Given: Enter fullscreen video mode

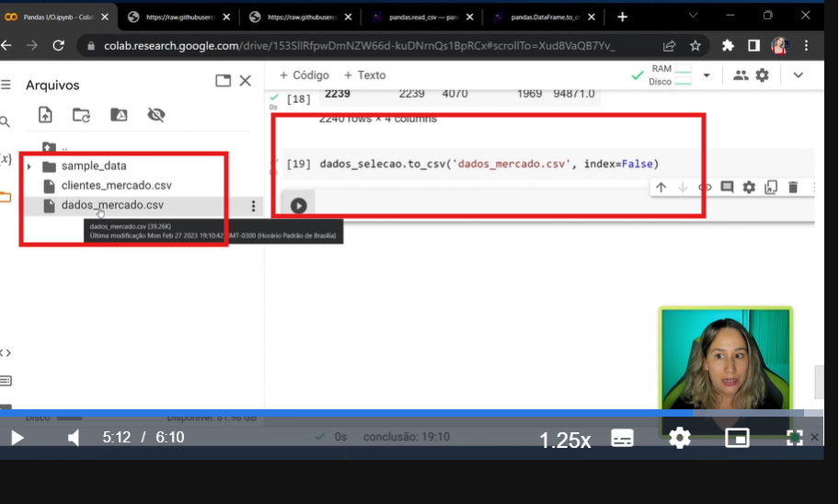Looking at the screenshot, I should point(795,438).
